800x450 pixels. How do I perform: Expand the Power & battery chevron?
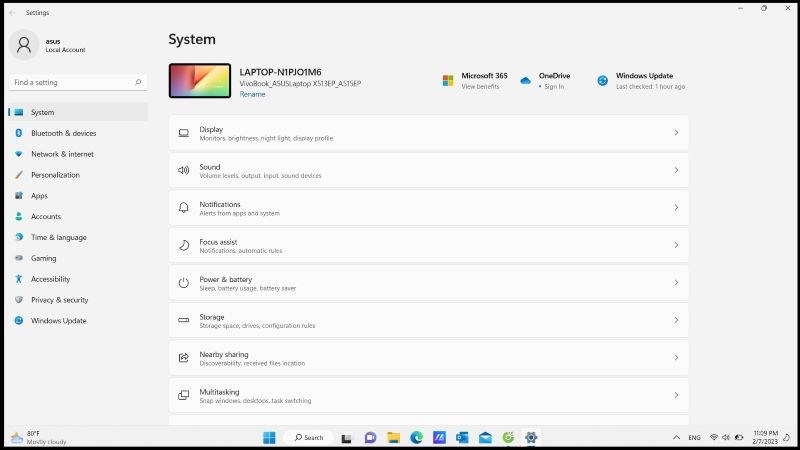[x=676, y=283]
